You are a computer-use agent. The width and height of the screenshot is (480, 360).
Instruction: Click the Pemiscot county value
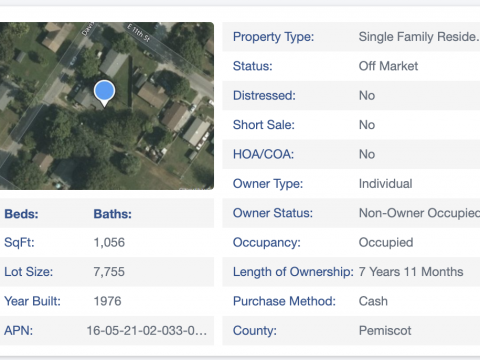point(385,331)
